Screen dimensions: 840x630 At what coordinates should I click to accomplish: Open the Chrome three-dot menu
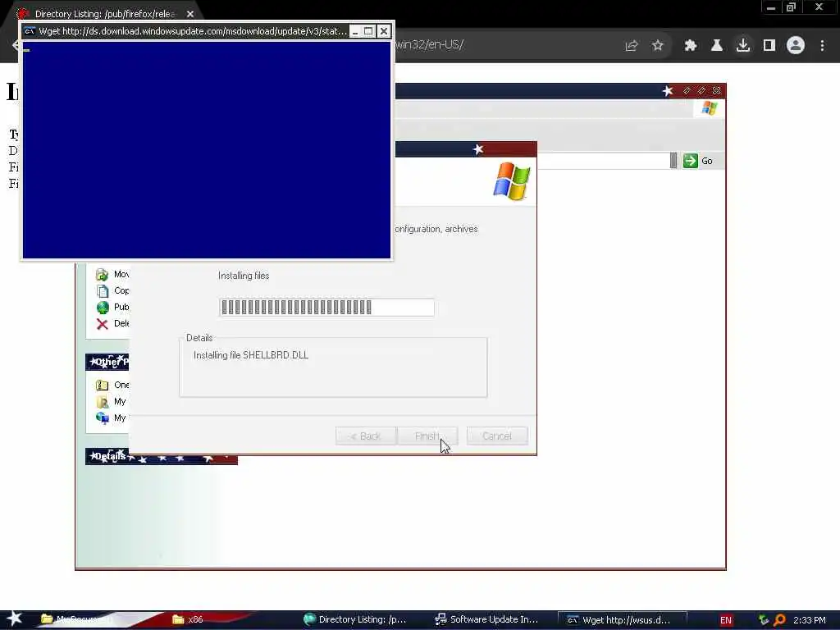[x=822, y=46]
